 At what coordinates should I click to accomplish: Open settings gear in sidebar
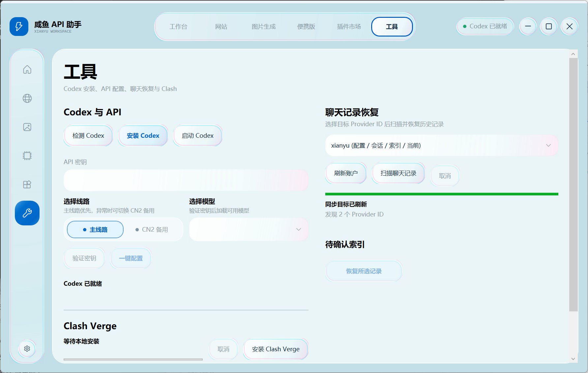pyautogui.click(x=27, y=349)
